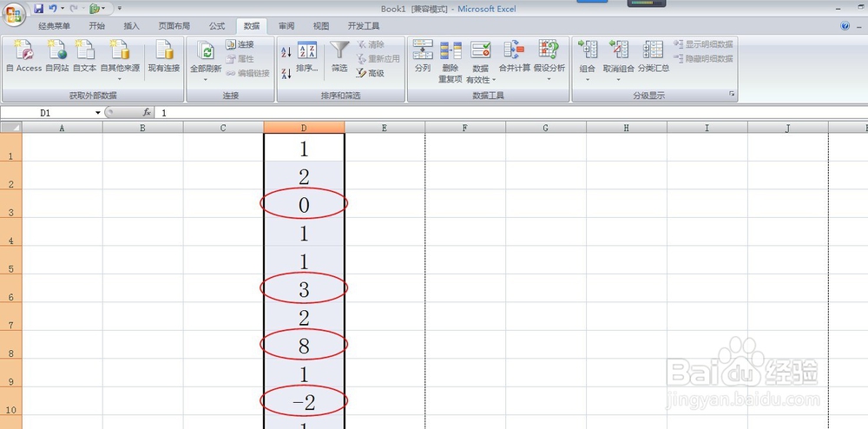
Task: Open the Sort dialog (排序)
Action: click(x=307, y=57)
